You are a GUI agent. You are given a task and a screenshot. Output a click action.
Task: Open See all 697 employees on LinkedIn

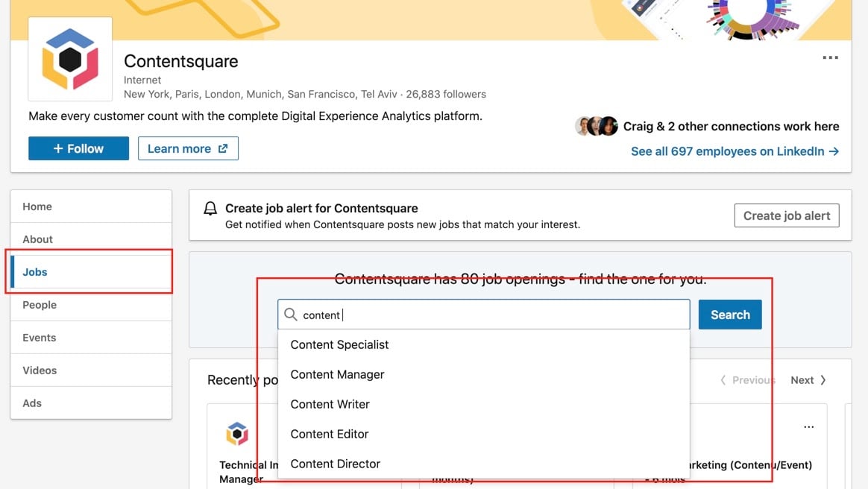click(x=735, y=151)
